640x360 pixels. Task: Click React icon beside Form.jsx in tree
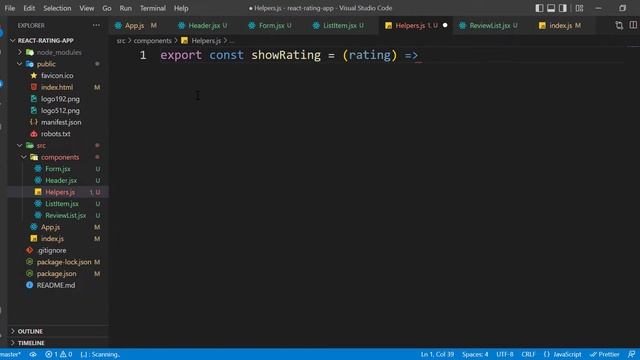click(38, 169)
